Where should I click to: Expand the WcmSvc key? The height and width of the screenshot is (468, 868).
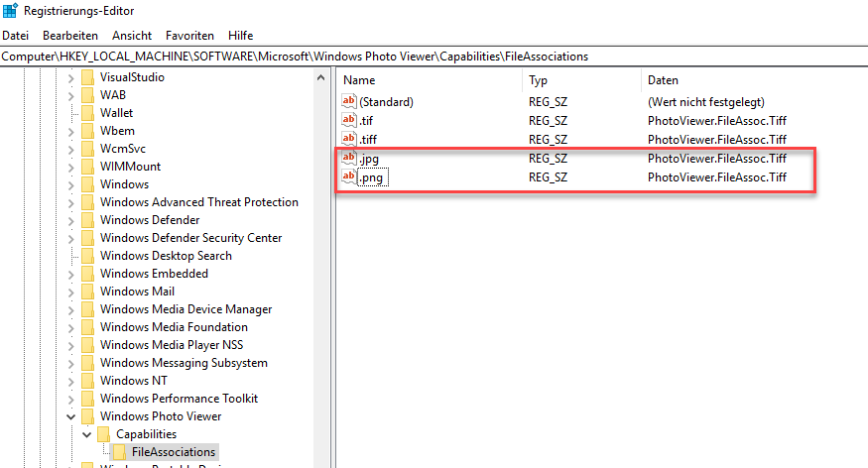tap(70, 150)
